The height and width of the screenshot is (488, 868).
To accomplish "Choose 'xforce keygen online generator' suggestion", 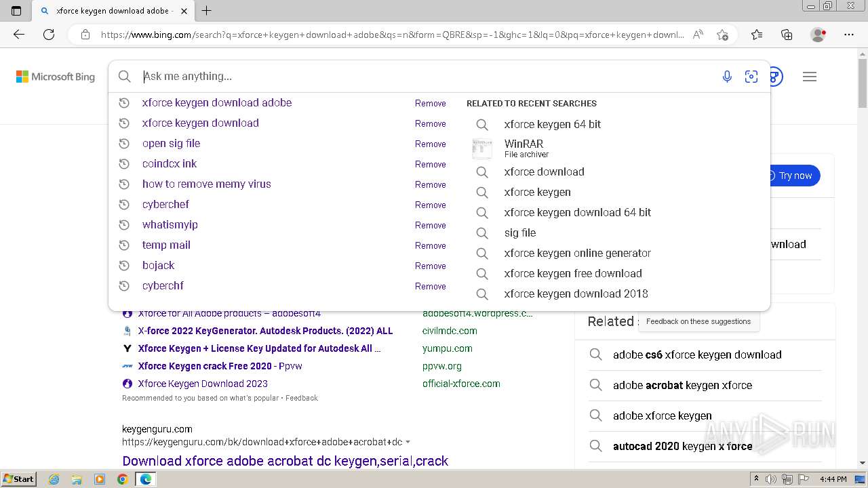I will [578, 253].
